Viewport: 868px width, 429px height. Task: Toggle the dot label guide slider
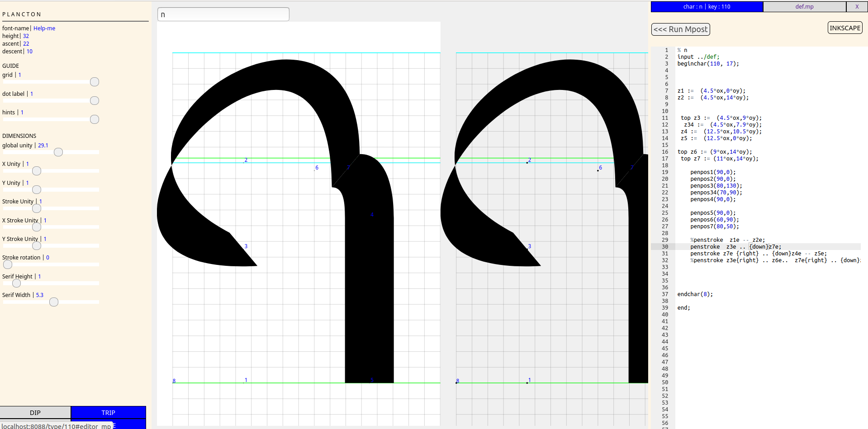(94, 100)
